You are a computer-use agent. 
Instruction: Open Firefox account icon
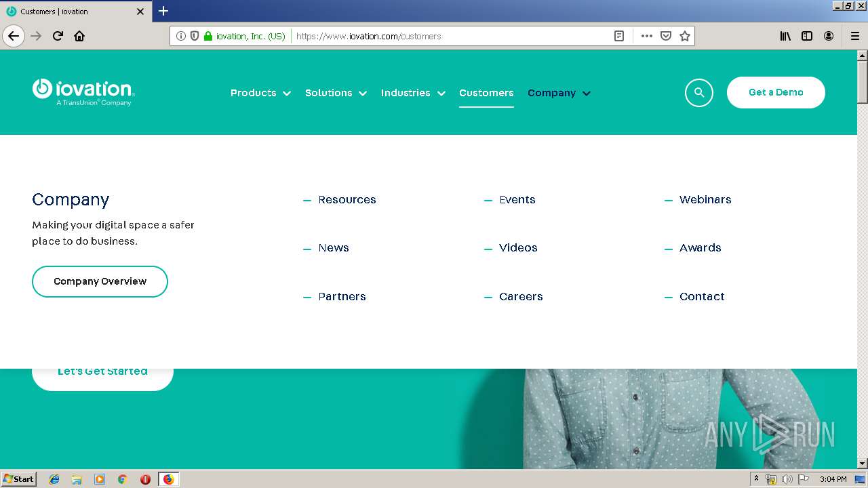pyautogui.click(x=829, y=36)
